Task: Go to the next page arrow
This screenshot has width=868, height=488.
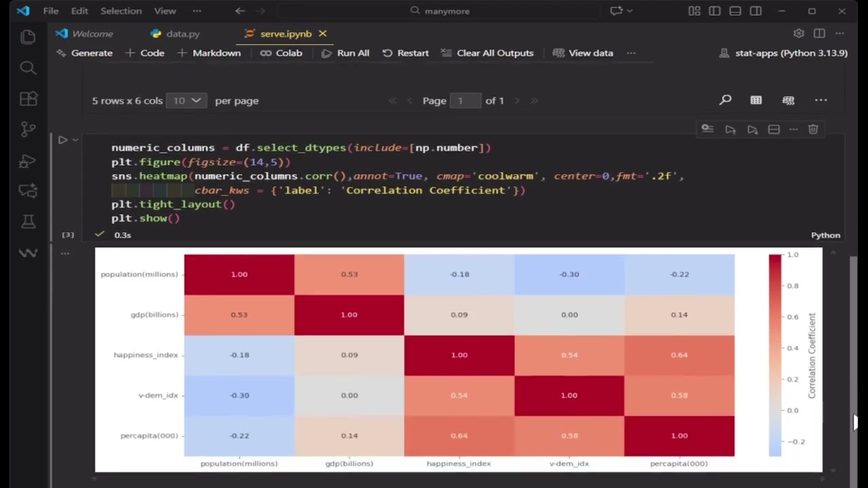Action: click(517, 100)
